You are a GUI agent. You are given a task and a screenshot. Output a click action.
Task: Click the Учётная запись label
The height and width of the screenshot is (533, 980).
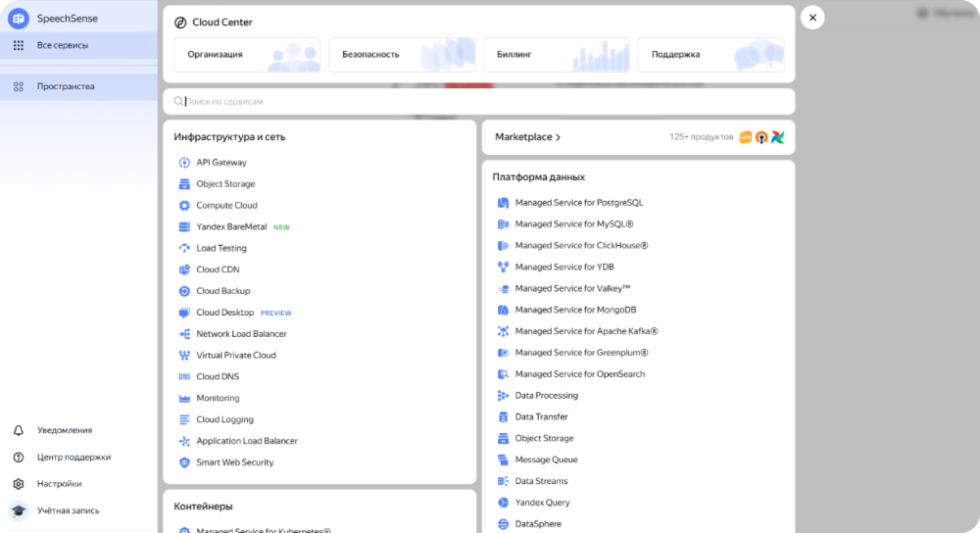point(69,510)
